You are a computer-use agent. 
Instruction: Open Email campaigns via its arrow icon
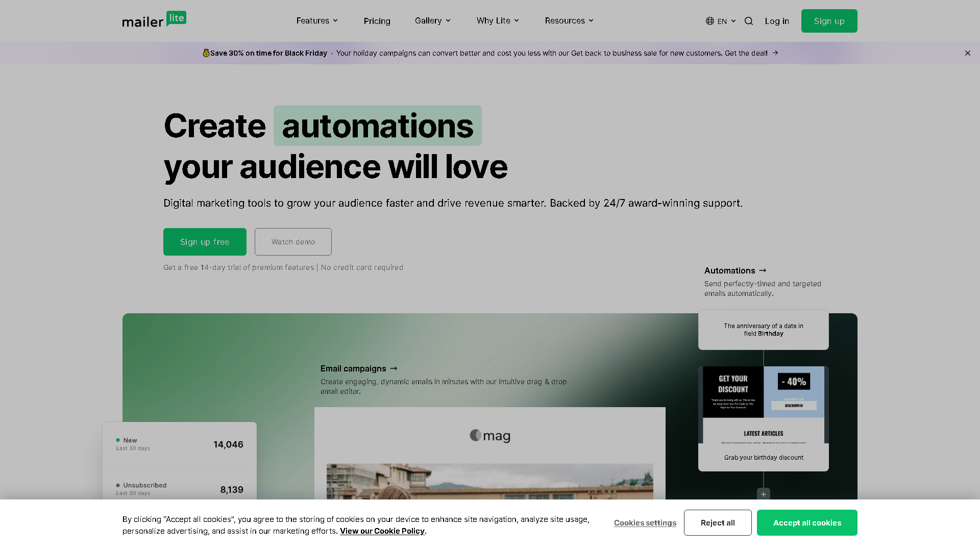(393, 368)
